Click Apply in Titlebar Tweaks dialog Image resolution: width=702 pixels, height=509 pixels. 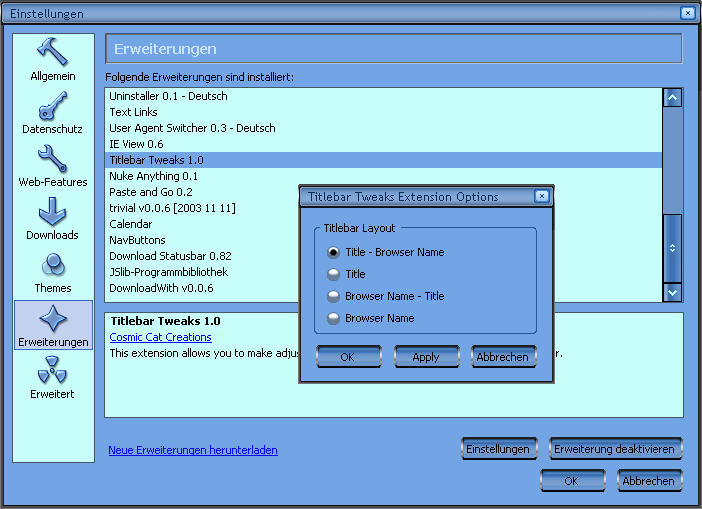(426, 357)
